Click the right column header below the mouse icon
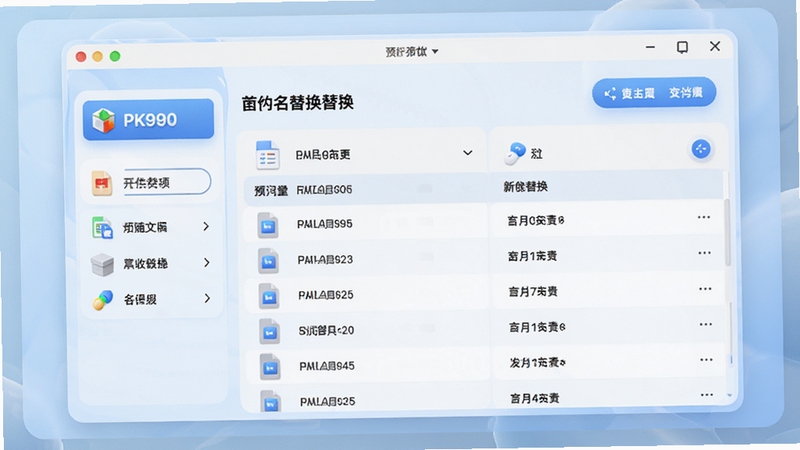800x450 pixels. click(x=526, y=187)
